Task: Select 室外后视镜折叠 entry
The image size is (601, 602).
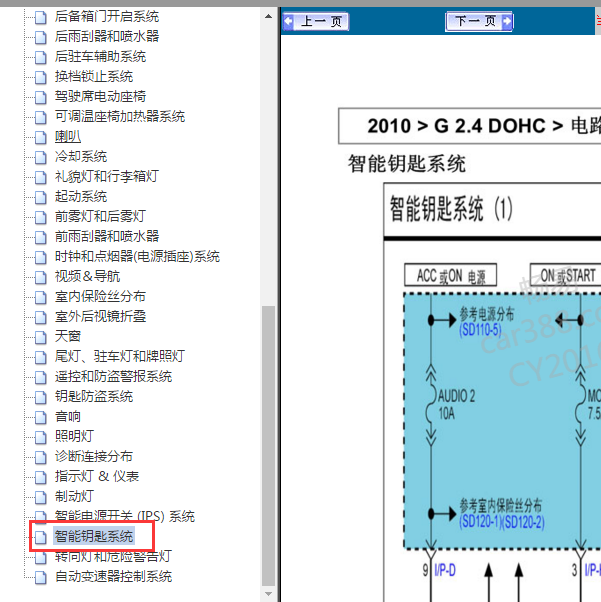Action: (x=100, y=316)
